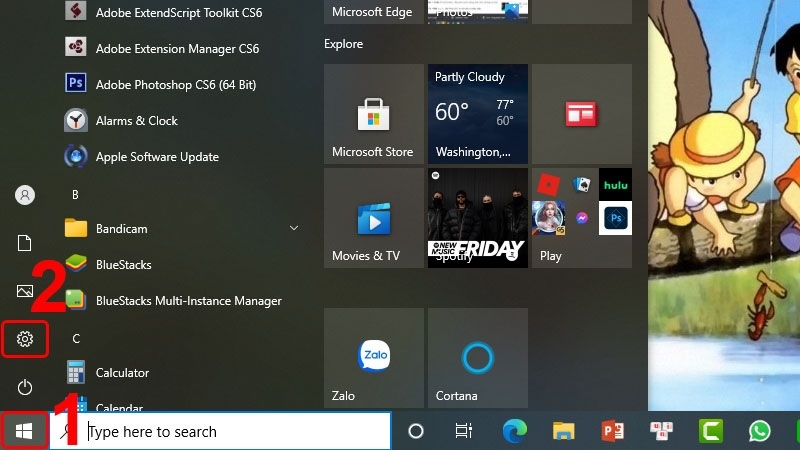Open the Spotify tile
The height and width of the screenshot is (450, 800).
coord(478,218)
